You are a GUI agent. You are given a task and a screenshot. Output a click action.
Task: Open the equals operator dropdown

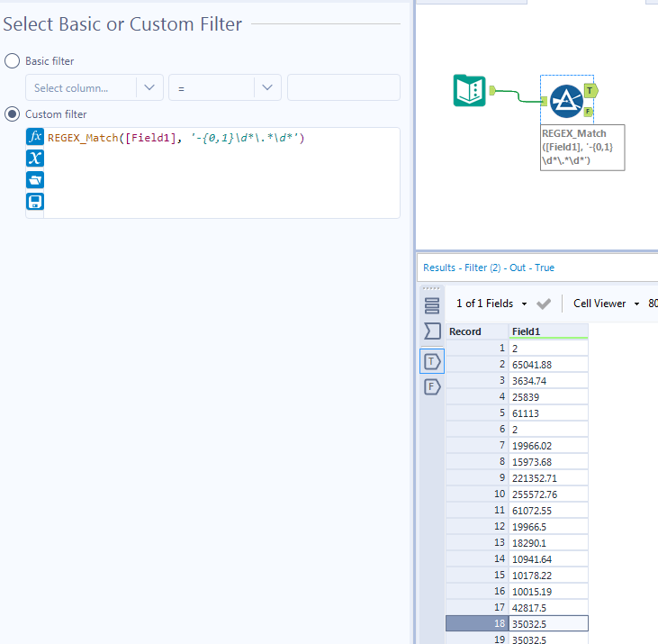click(225, 87)
